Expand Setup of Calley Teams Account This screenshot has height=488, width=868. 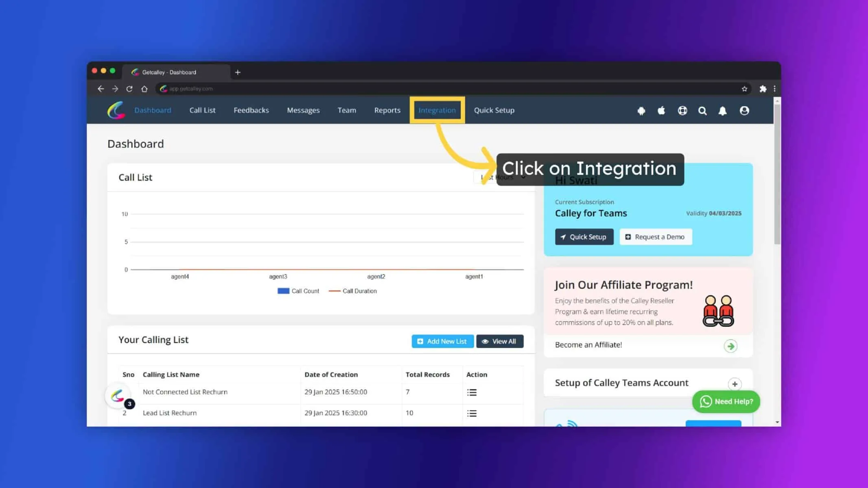click(735, 384)
